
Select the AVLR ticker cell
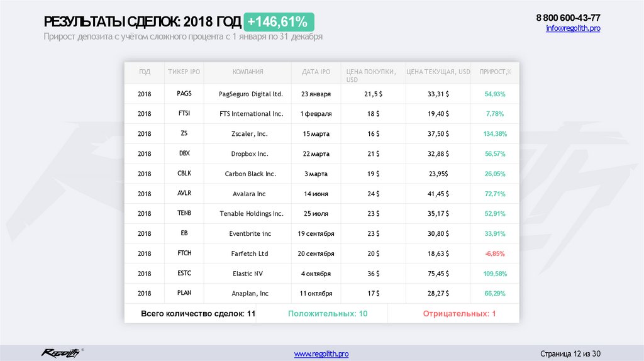click(184, 193)
